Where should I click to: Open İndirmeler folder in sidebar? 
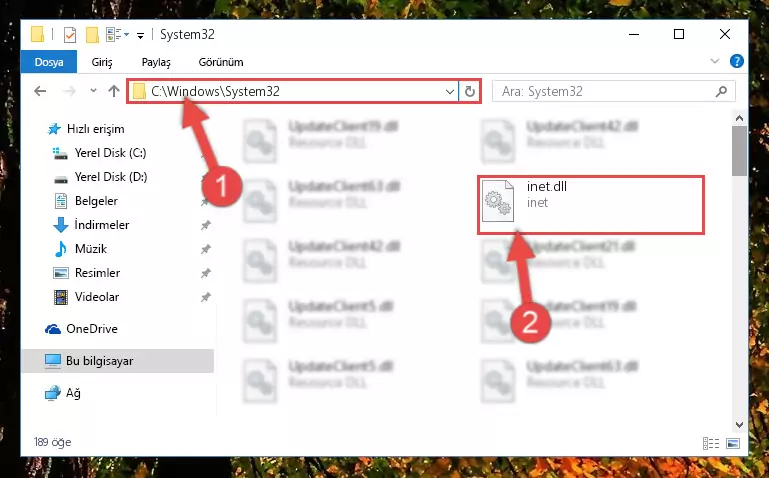pos(102,225)
